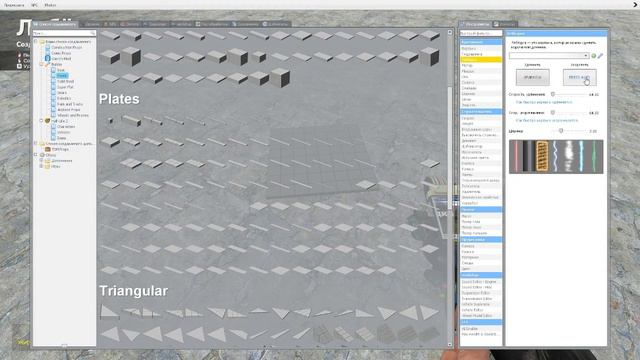This screenshot has height=360, width=640.
Task: Spawn first triangular plate under Triangular heading
Action: click(x=109, y=313)
